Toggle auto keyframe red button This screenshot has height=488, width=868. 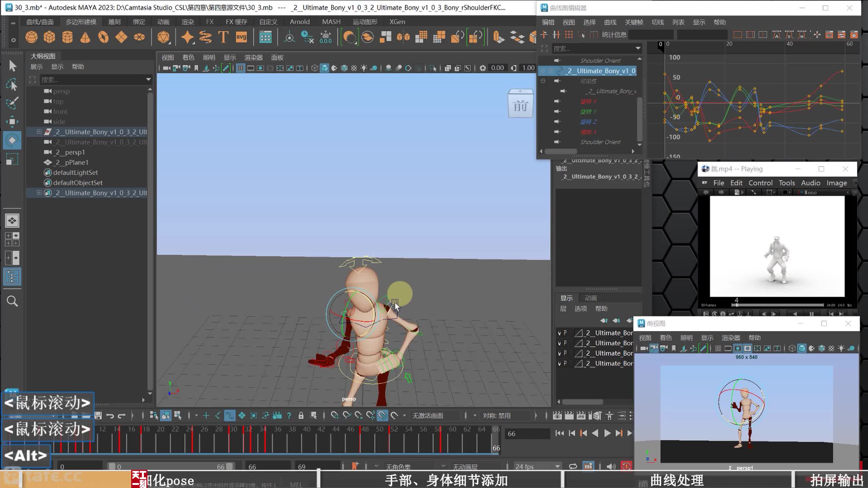click(626, 466)
